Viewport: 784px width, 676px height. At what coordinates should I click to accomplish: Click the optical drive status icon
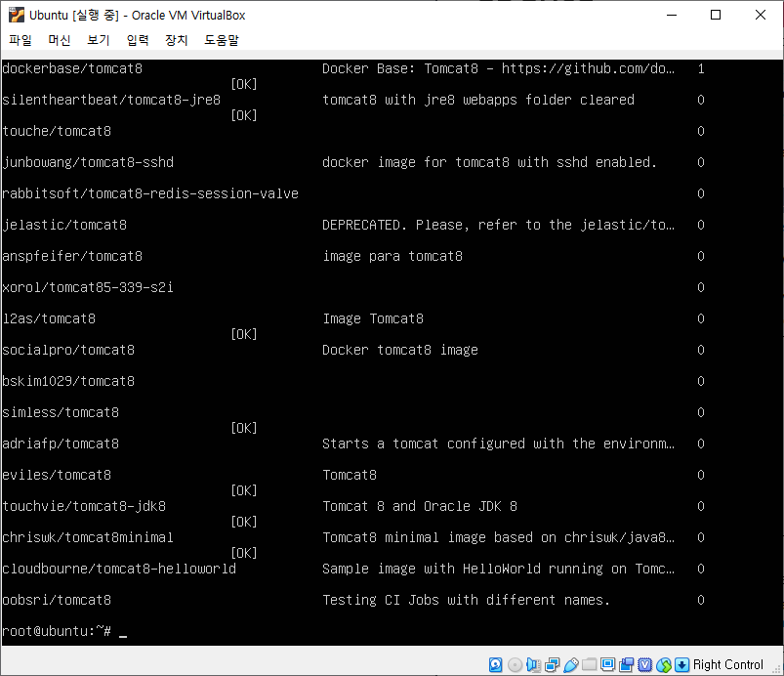(x=515, y=664)
